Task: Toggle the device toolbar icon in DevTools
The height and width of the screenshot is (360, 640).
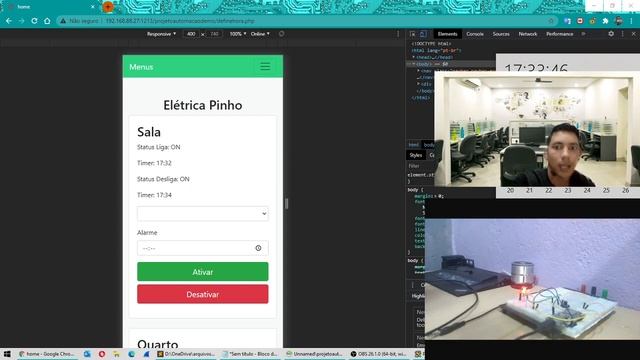Action: click(423, 34)
